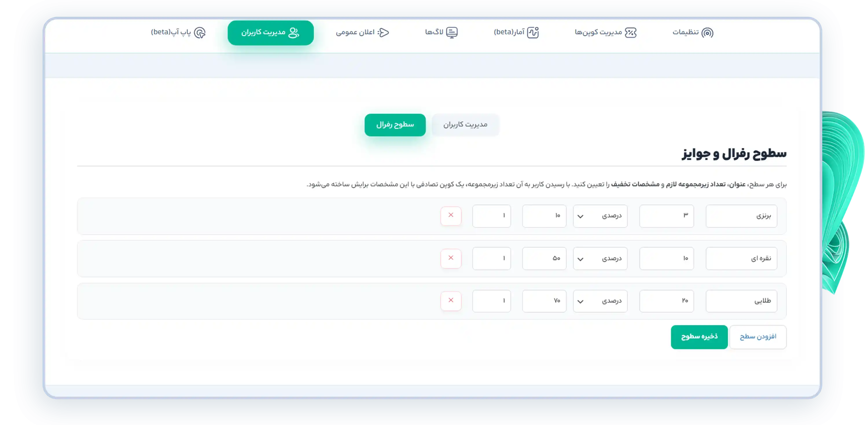Click the settings (تنظیمات) signal icon
Image resolution: width=868 pixels, height=425 pixels.
707,33
